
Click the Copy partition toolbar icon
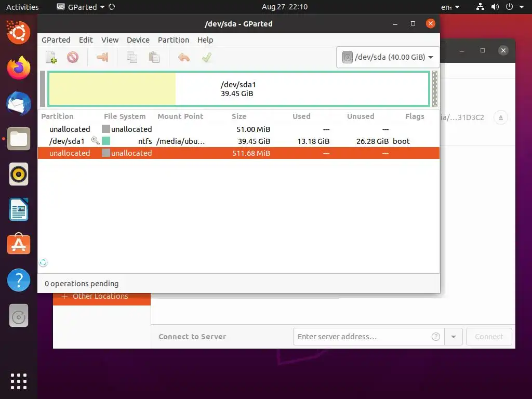click(131, 57)
